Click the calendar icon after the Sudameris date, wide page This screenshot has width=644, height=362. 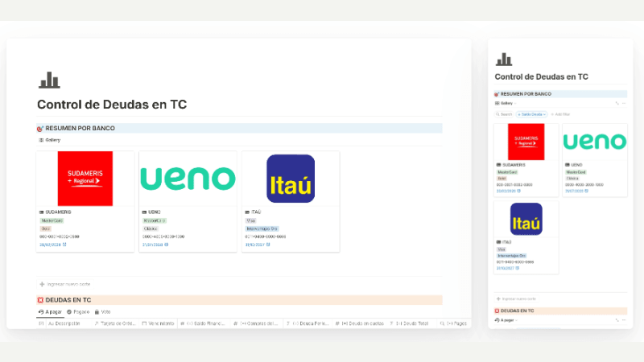tap(64, 245)
